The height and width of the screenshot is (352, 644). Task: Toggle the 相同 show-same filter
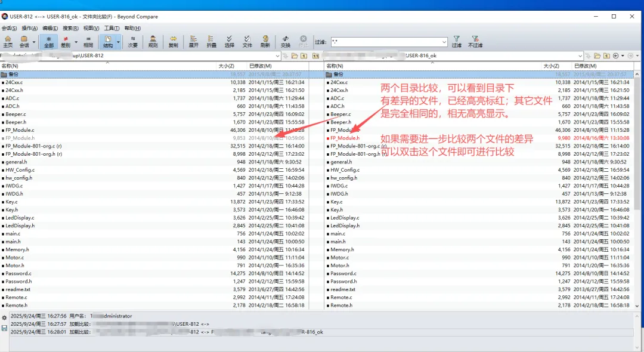pos(88,42)
